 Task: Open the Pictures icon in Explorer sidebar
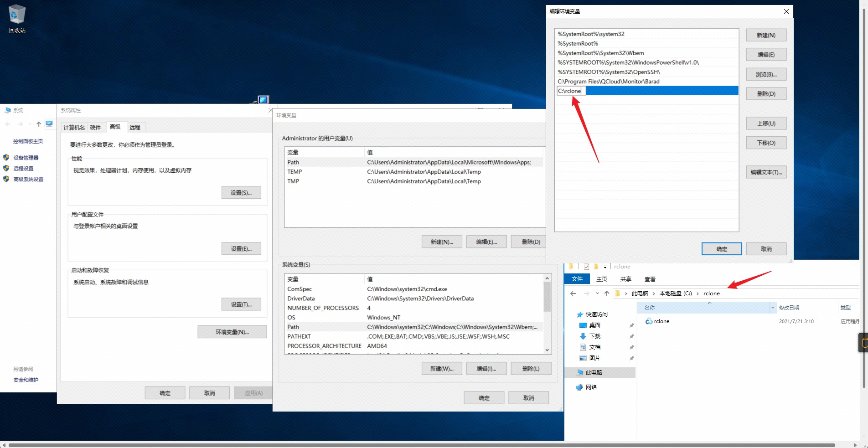click(x=583, y=358)
